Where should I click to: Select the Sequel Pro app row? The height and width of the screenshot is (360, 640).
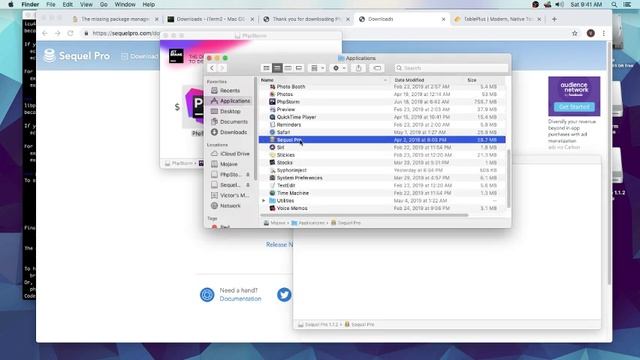382,140
